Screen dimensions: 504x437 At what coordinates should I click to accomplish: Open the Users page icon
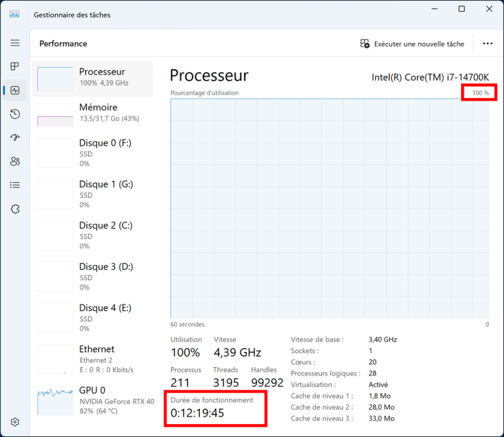coord(15,161)
